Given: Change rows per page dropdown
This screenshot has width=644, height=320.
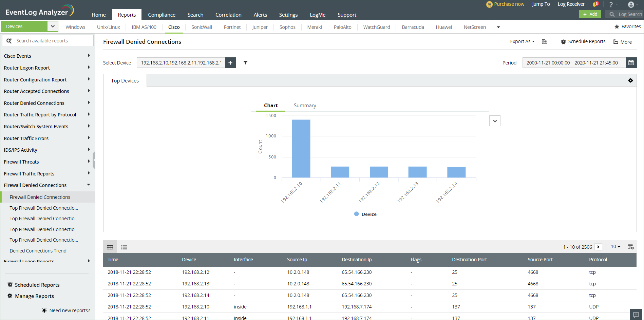Looking at the screenshot, I should pyautogui.click(x=615, y=247).
